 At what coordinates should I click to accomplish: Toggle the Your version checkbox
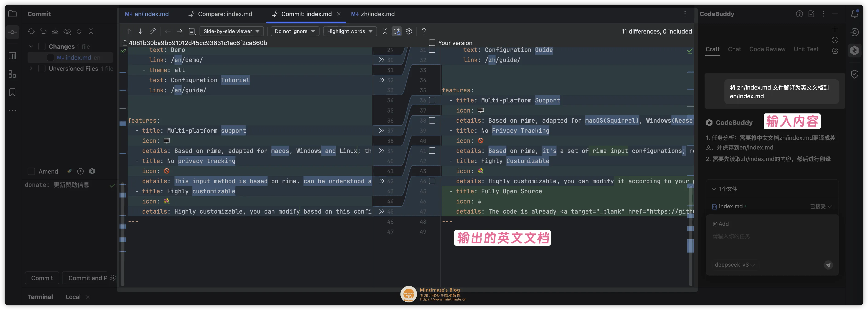pos(432,43)
